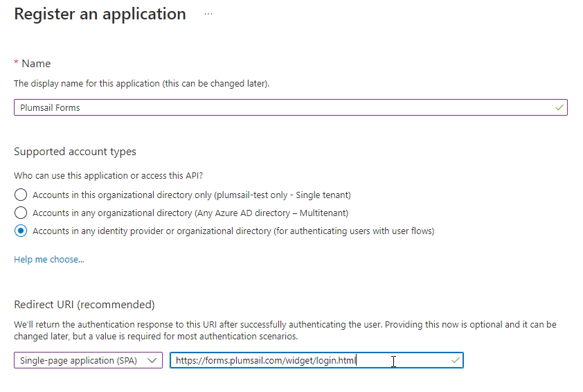Open the ellipsis menu beside Register an application
Viewport: 583px width, 392px height.
[x=208, y=14]
